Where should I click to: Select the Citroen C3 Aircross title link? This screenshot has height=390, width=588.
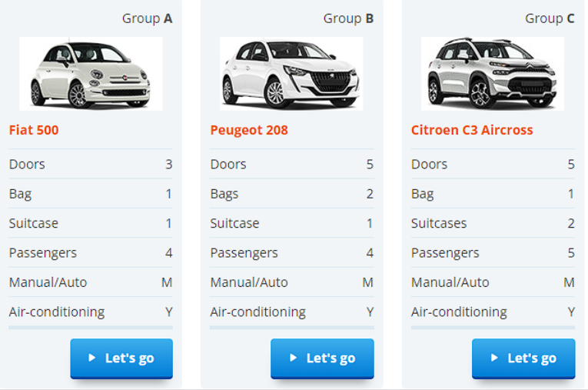[472, 130]
